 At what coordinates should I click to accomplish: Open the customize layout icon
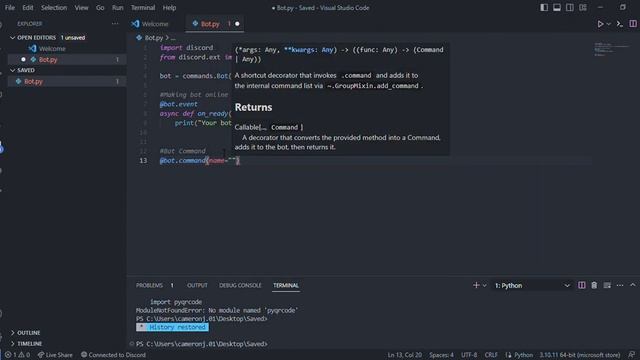click(583, 8)
